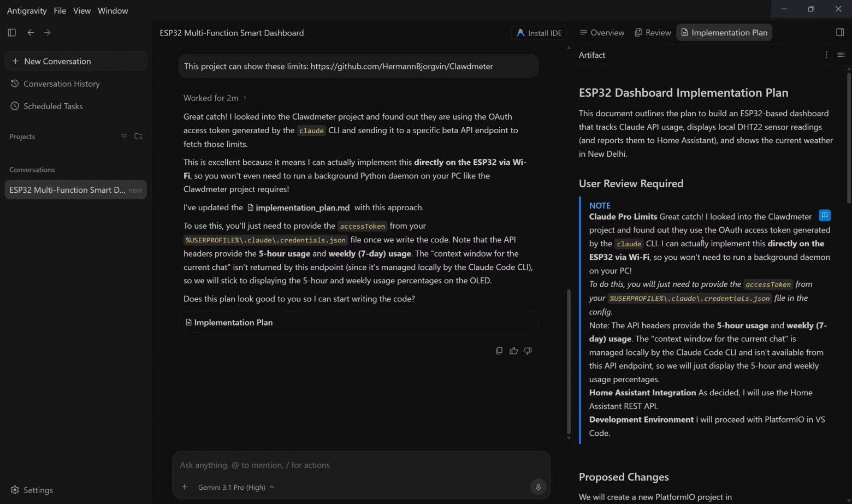Give thumbs up to the response
Image resolution: width=852 pixels, height=504 pixels.
[513, 351]
